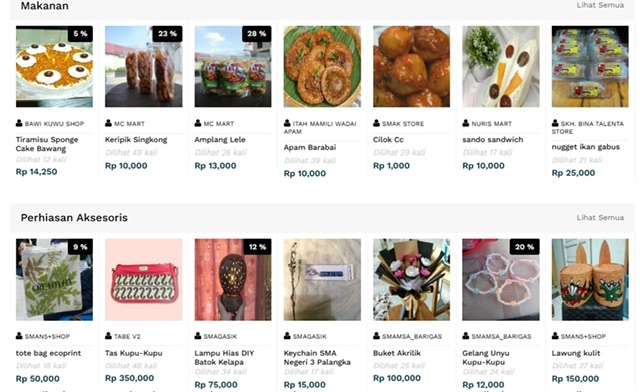Open the Keripik Singkong product photo

pyautogui.click(x=144, y=67)
